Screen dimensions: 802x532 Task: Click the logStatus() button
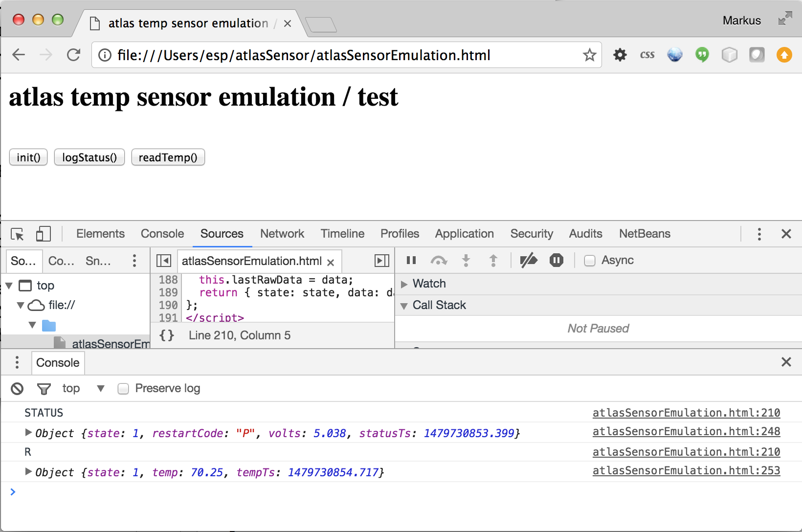pos(89,157)
